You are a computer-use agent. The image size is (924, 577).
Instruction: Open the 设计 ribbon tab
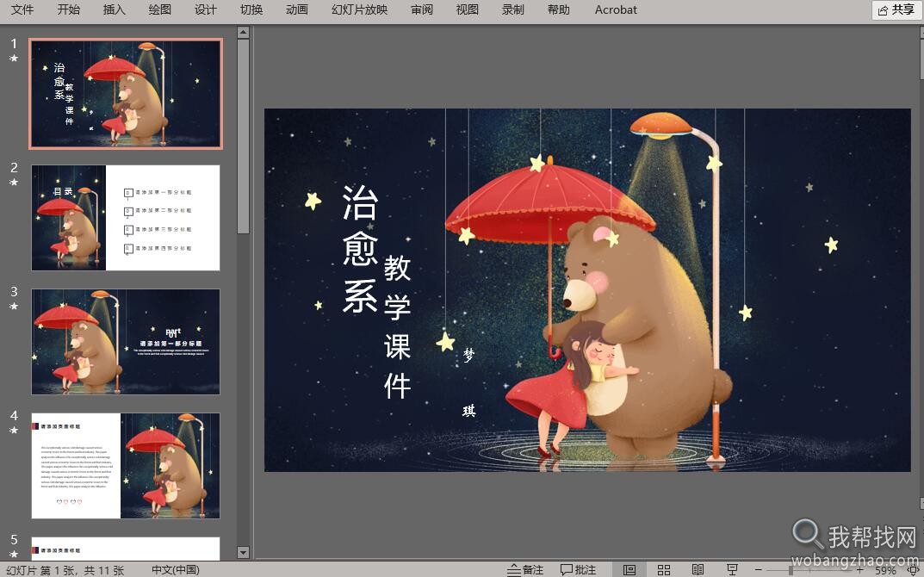tap(205, 9)
